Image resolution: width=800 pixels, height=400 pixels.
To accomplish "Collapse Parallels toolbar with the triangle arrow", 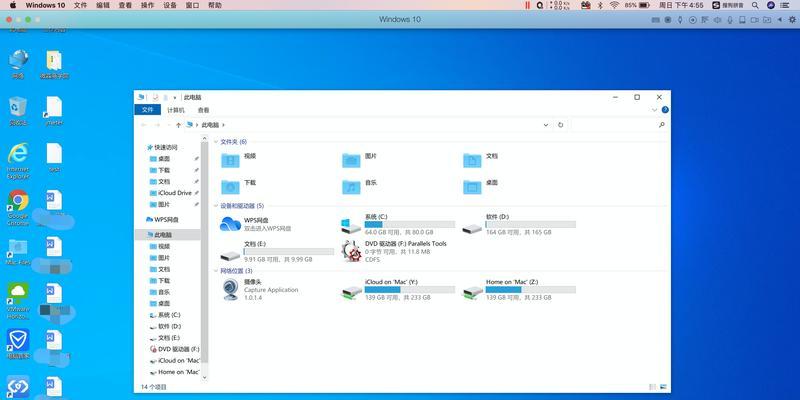I will [780, 20].
